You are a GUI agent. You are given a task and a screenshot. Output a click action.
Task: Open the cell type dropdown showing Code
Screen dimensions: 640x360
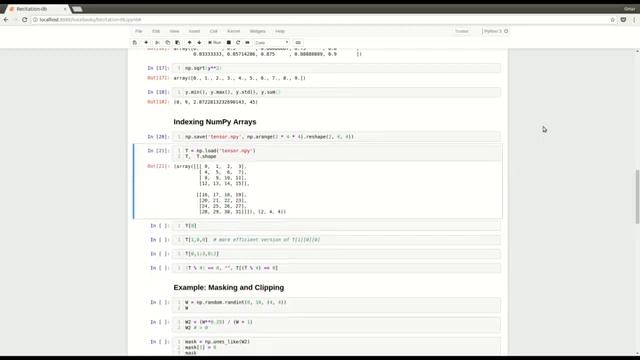pos(271,42)
